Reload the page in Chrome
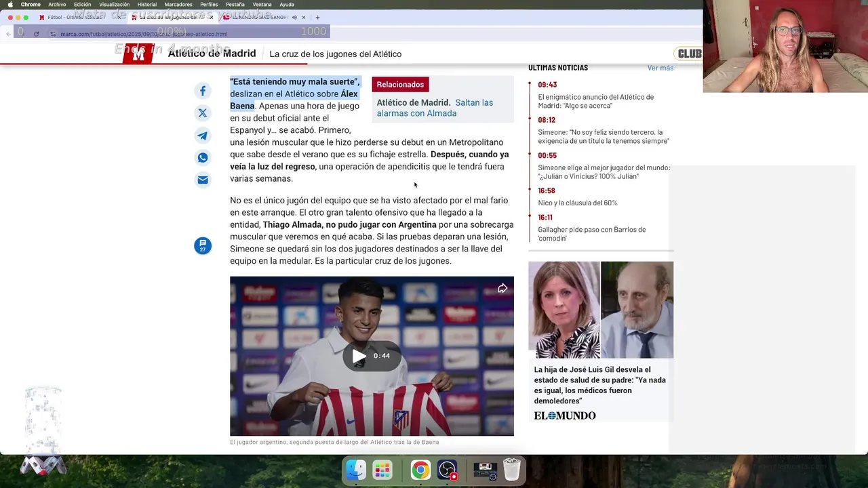Image resolution: width=868 pixels, height=488 pixels. tap(36, 34)
